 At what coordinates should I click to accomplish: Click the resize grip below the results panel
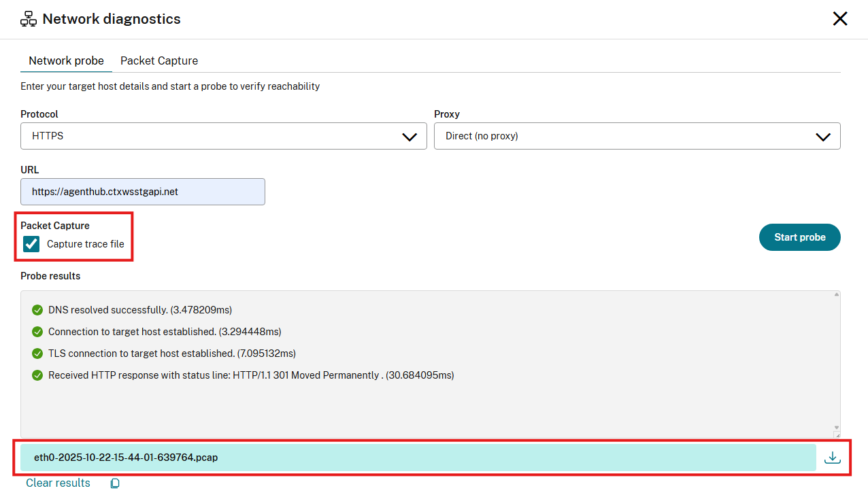837,434
